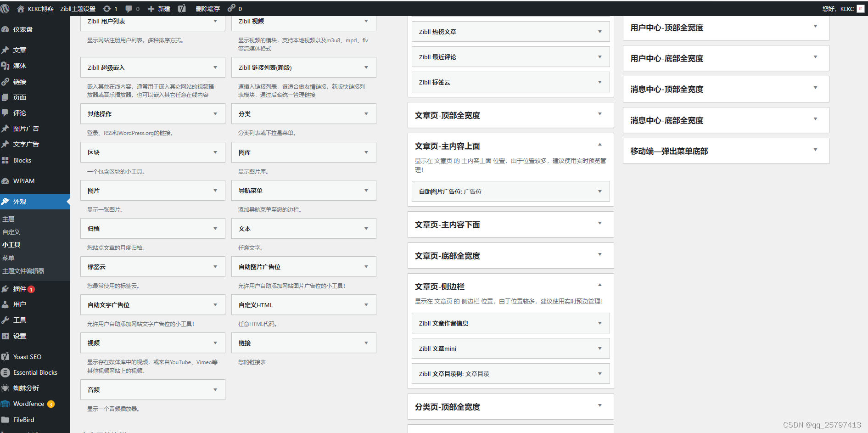The image size is (868, 433).
Task: Click the 文章 pin icon in sidebar
Action: (5, 50)
